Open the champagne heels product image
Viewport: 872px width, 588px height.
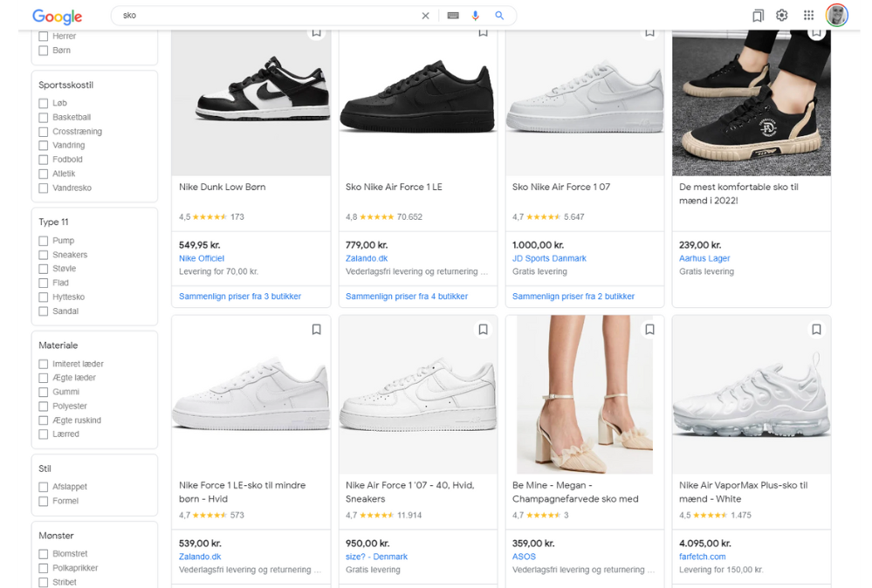point(585,394)
